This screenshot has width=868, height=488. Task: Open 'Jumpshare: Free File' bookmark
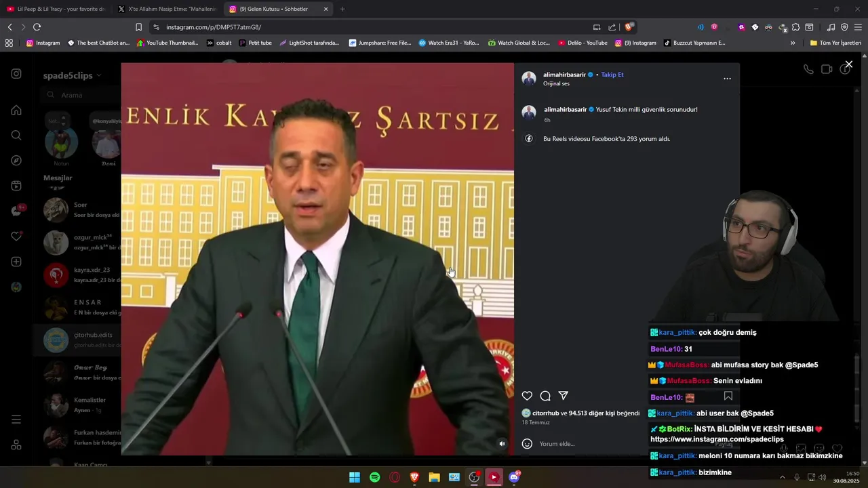click(x=380, y=43)
